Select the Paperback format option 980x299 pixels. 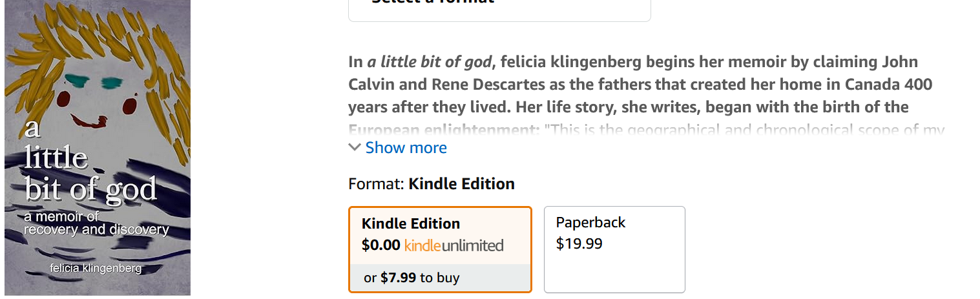pos(614,249)
